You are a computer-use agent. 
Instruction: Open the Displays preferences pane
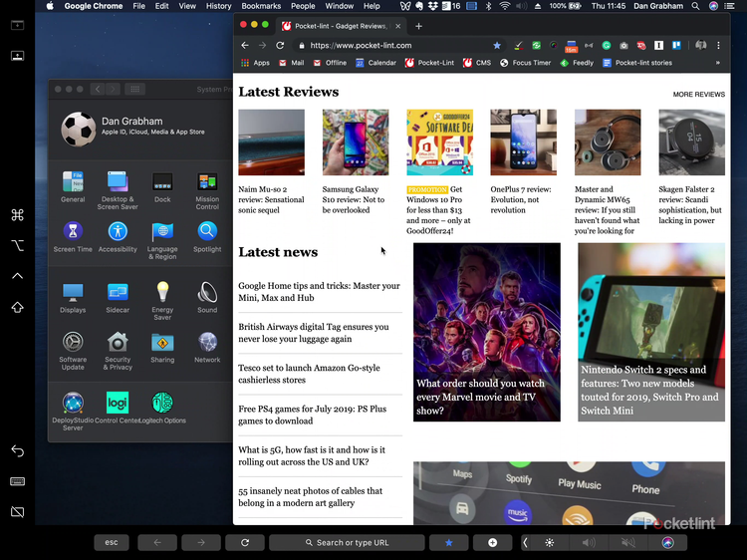coord(73,297)
